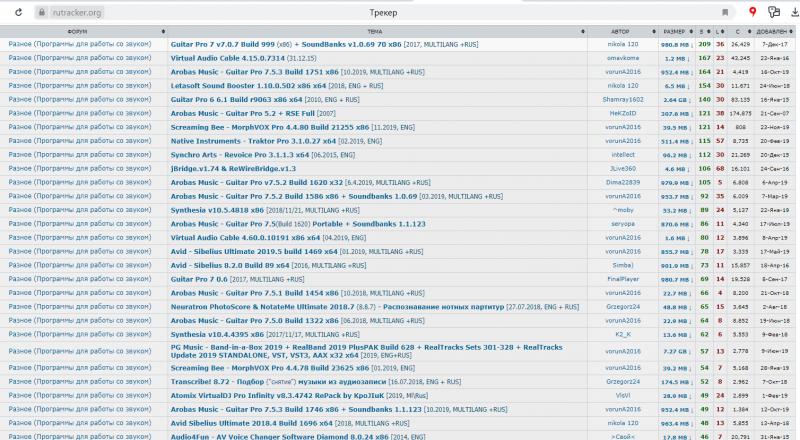The width and height of the screenshot is (800, 440).
Task: Open author omavkome profile
Action: coord(622,58)
